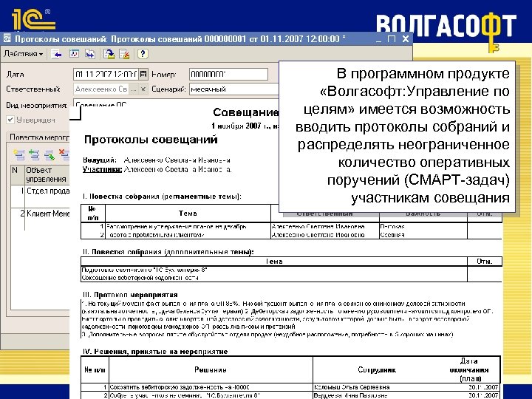Screen dimensions: 532x399
Task: Click the Номер input field
Action: pyautogui.click(x=228, y=74)
